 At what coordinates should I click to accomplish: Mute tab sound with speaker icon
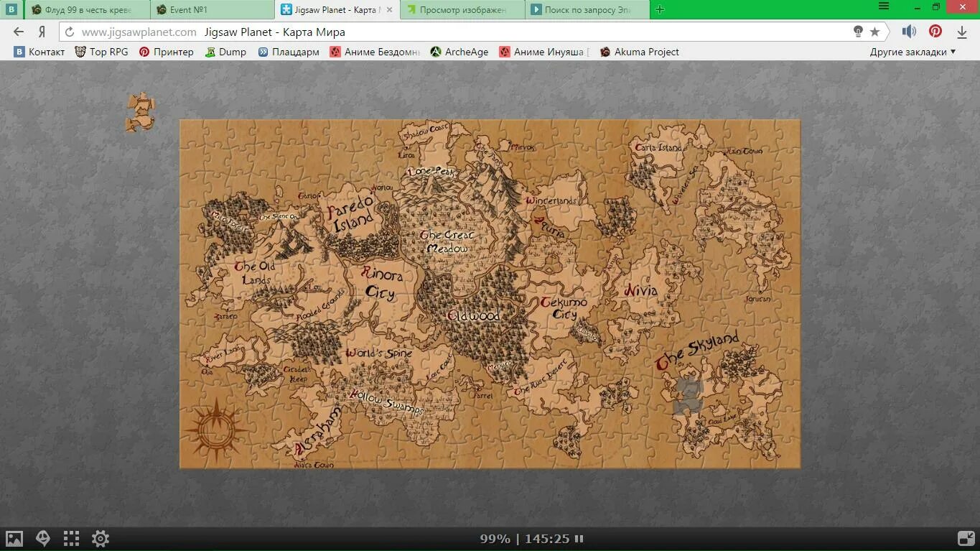pyautogui.click(x=909, y=32)
